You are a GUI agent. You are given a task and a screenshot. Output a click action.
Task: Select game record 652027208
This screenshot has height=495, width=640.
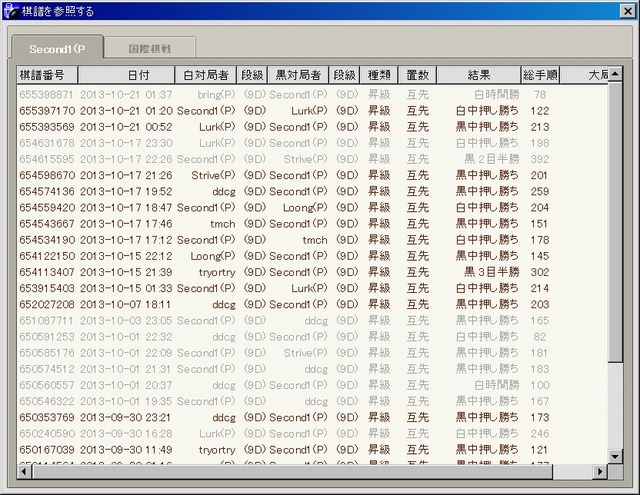[x=312, y=304]
